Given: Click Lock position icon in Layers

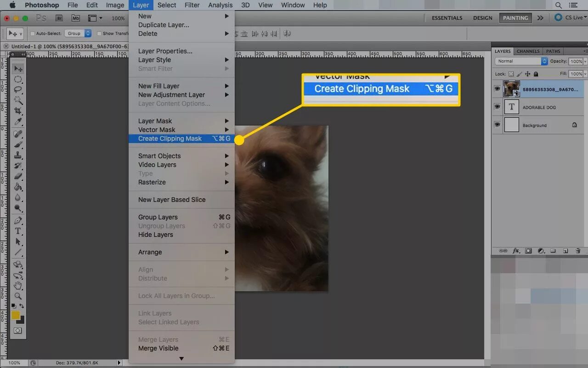Looking at the screenshot, I should click(527, 74).
